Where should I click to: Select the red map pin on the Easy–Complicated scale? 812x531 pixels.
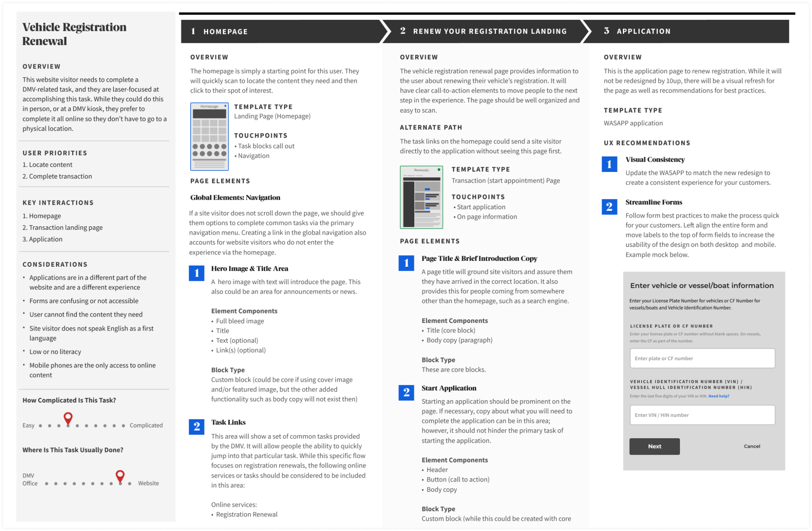click(68, 417)
